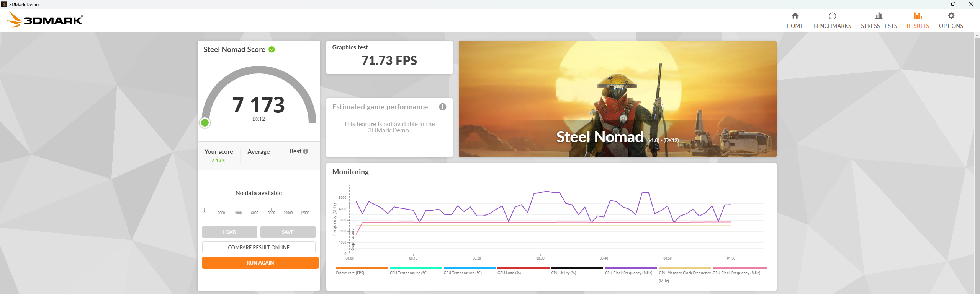The height and width of the screenshot is (294, 980).
Task: Click the Graphics test label
Action: [350, 47]
